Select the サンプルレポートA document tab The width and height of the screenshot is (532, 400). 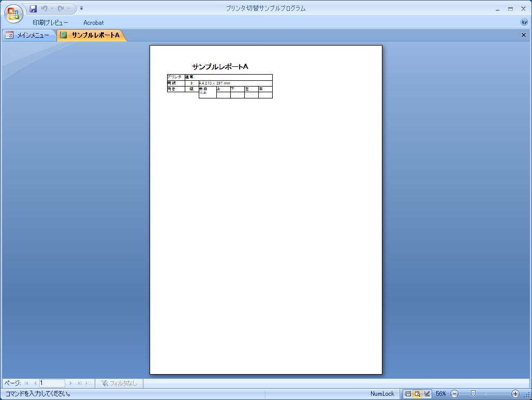(91, 35)
